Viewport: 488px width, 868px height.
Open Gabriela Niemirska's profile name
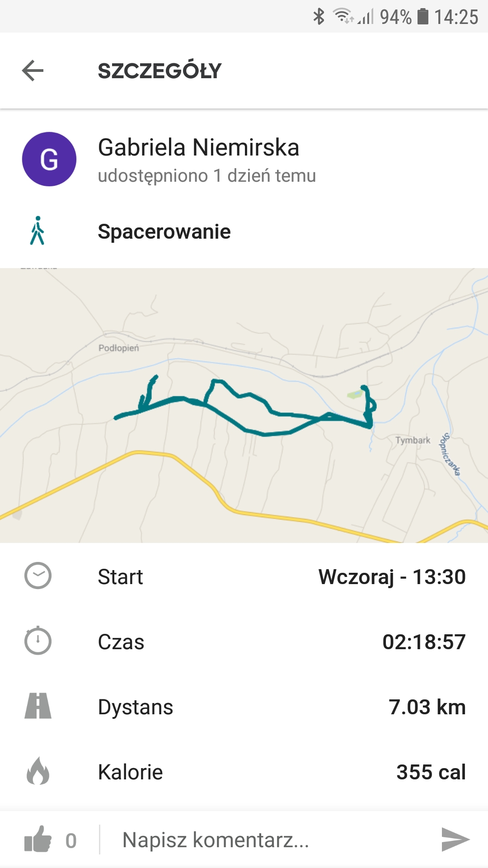[x=198, y=148]
